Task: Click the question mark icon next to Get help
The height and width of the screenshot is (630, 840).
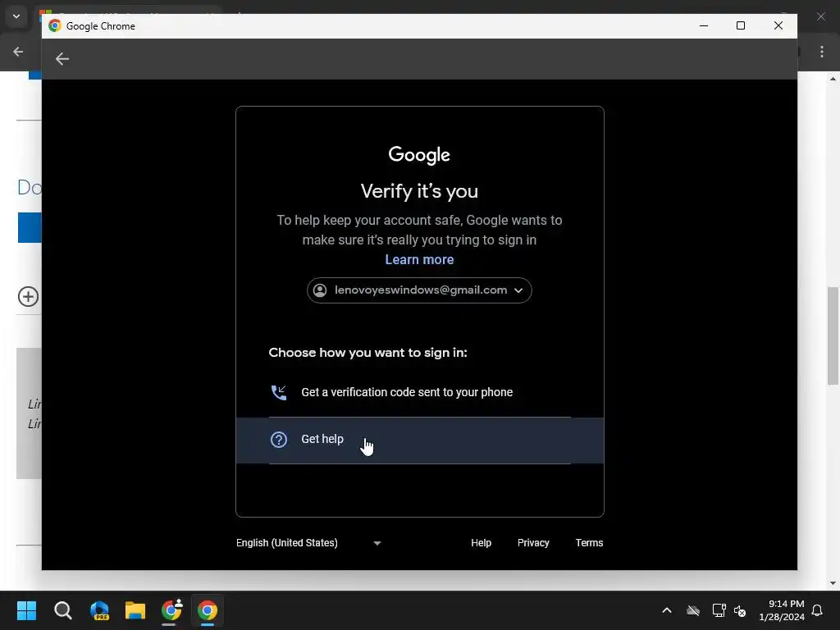Action: [x=279, y=440]
